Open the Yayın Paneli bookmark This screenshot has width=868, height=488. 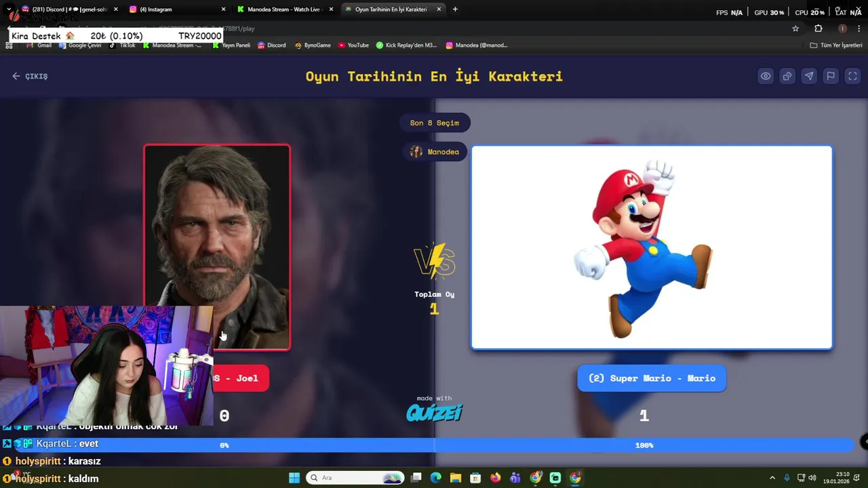pyautogui.click(x=231, y=45)
